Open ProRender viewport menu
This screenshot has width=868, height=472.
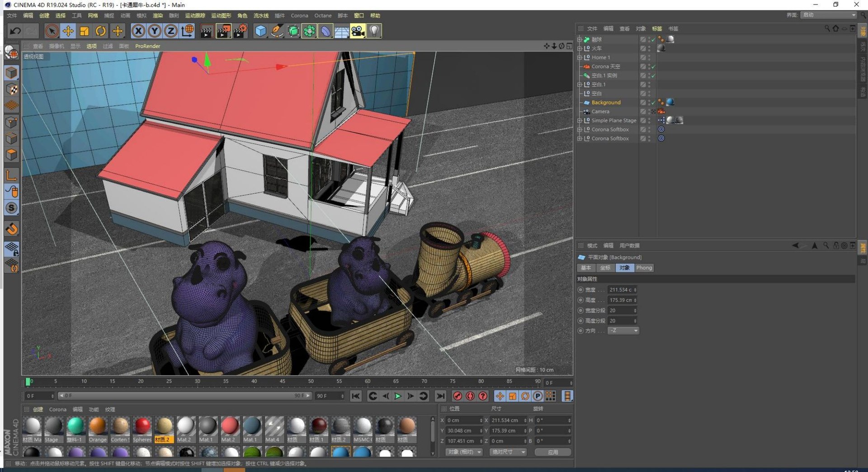point(147,46)
